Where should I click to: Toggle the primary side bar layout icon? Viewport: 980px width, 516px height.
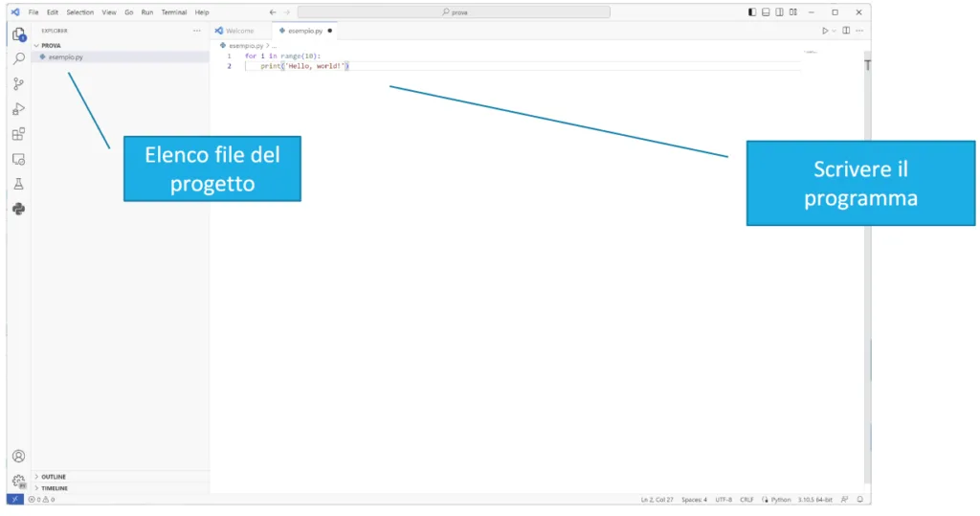pyautogui.click(x=752, y=11)
